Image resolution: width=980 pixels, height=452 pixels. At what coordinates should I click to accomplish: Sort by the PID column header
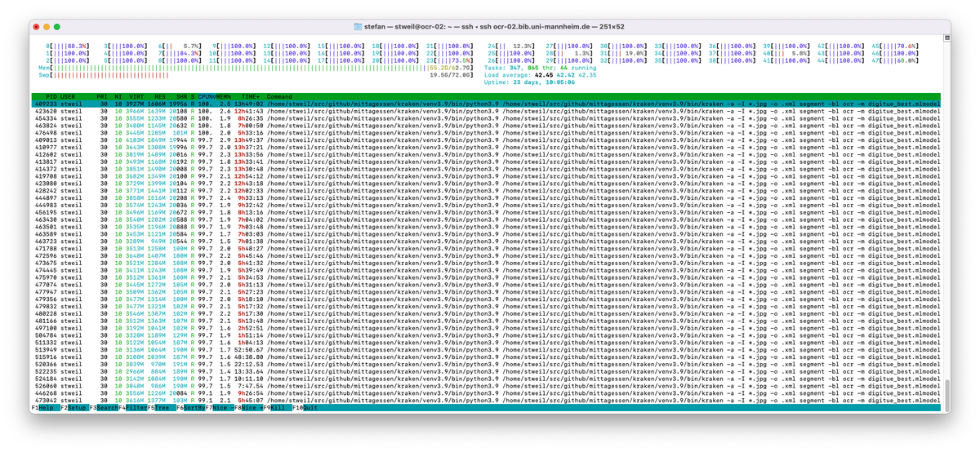(50, 97)
